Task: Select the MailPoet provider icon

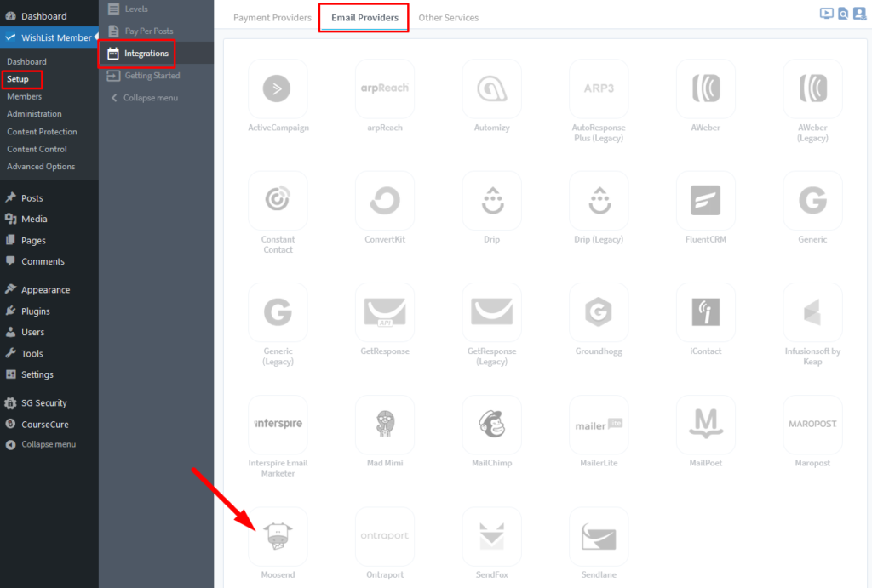Action: [x=706, y=424]
